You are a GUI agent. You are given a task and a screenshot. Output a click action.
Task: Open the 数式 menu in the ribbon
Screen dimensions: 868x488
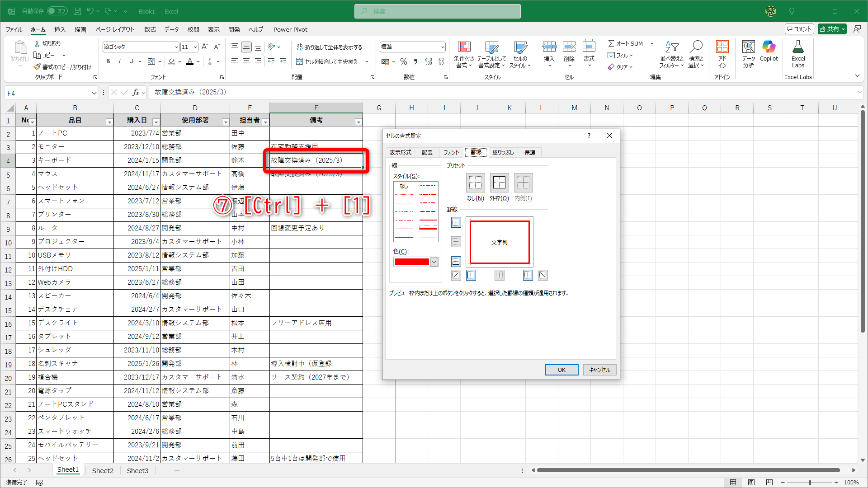click(x=150, y=29)
